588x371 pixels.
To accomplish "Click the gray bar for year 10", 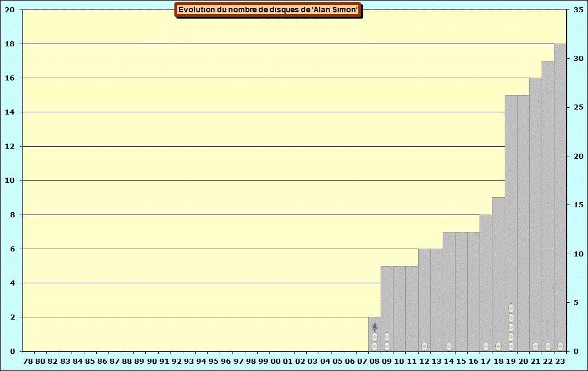I will coord(400,309).
